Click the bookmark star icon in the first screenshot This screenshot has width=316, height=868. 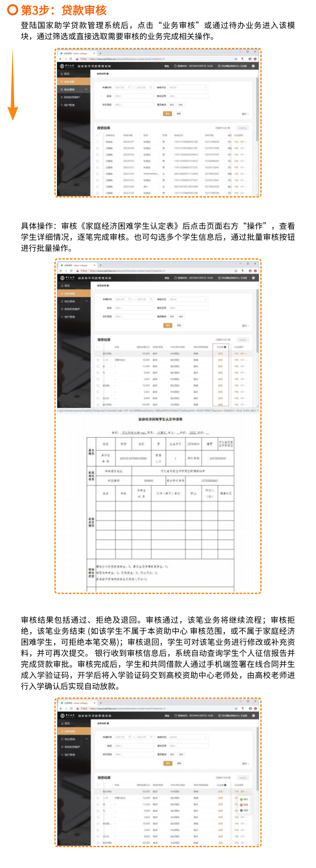click(x=236, y=59)
